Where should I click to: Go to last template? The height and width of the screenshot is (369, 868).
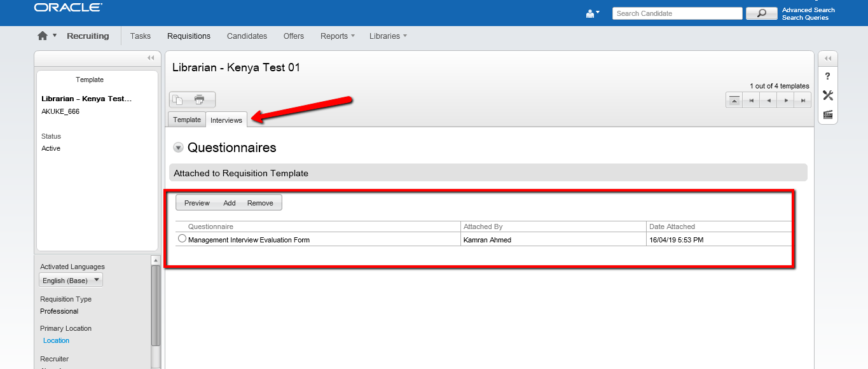tap(803, 100)
